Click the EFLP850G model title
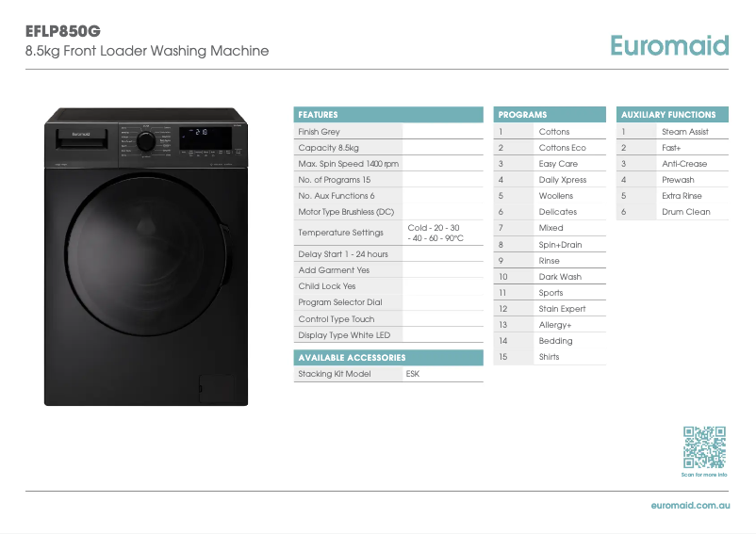The image size is (756, 534). (x=62, y=30)
